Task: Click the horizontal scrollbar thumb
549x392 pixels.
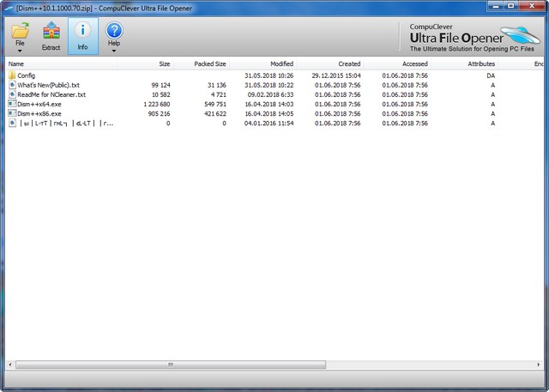Action: [x=169, y=365]
